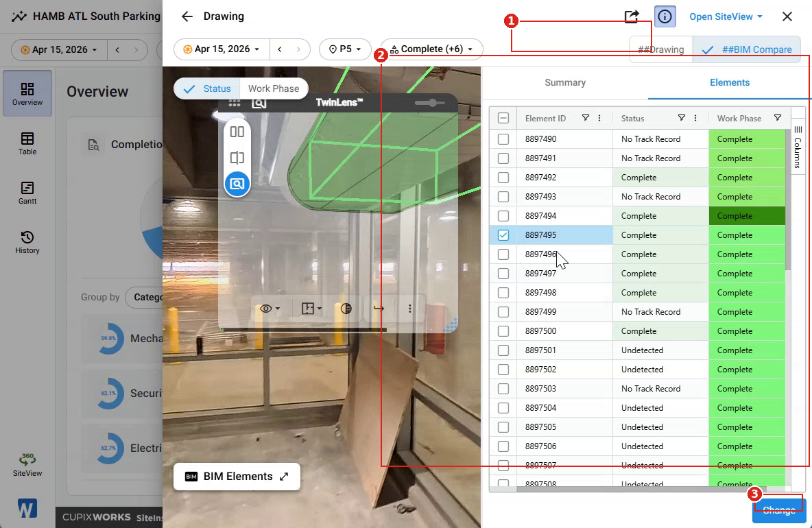Expand the Columns side panel
The width and height of the screenshot is (812, 528).
click(x=798, y=147)
